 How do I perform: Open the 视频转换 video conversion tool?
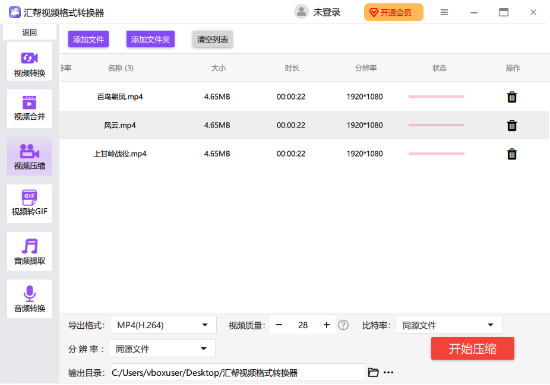click(29, 62)
